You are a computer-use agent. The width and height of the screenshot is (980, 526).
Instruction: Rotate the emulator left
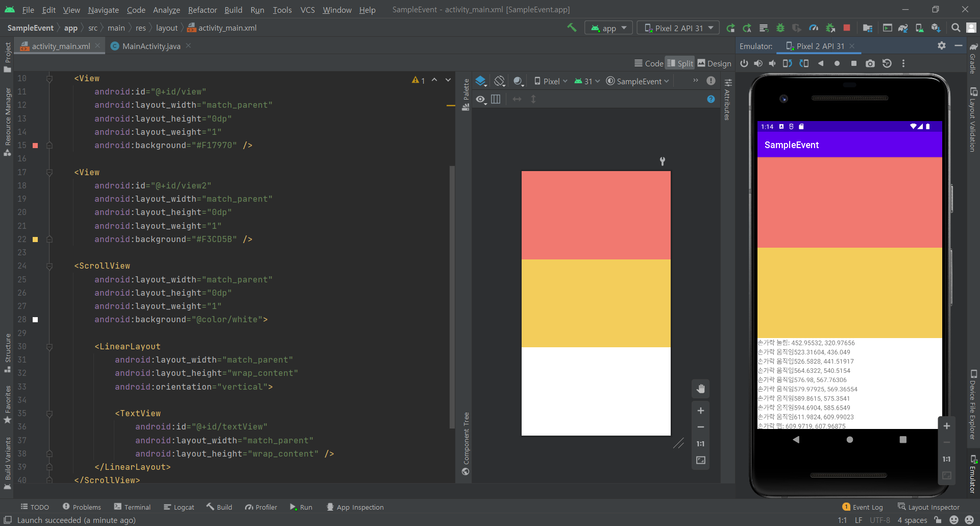(788, 63)
